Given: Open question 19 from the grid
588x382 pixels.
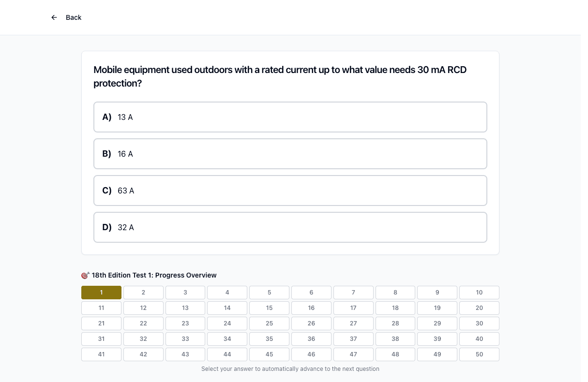Looking at the screenshot, I should [x=437, y=308].
